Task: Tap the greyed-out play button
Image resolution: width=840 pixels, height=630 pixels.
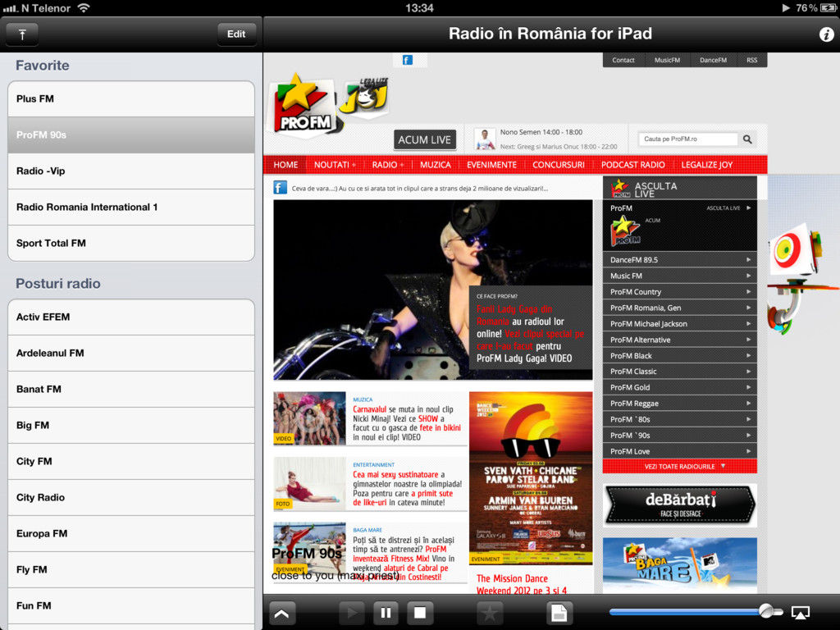Action: pos(351,612)
